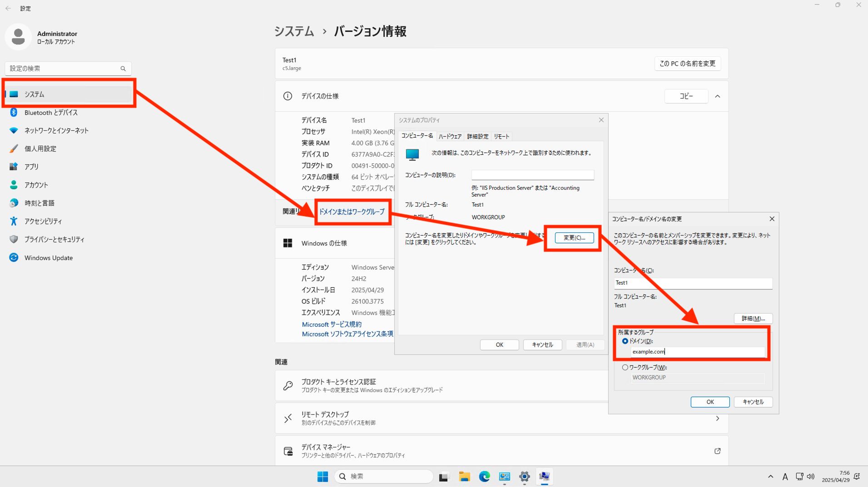The width and height of the screenshot is (868, 487).
Task: Click OK in システムのプロパティ dialog
Action: pyautogui.click(x=500, y=345)
